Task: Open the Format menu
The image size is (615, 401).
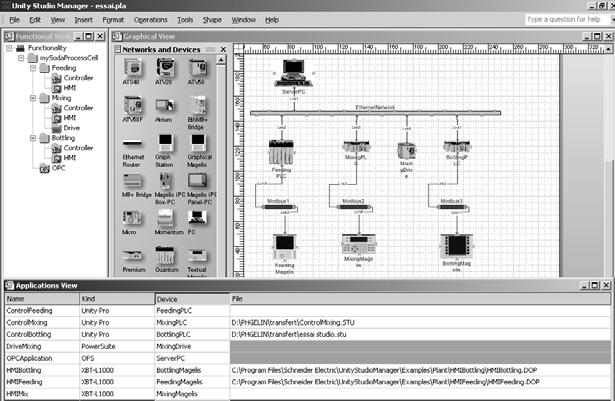Action: pyautogui.click(x=113, y=20)
